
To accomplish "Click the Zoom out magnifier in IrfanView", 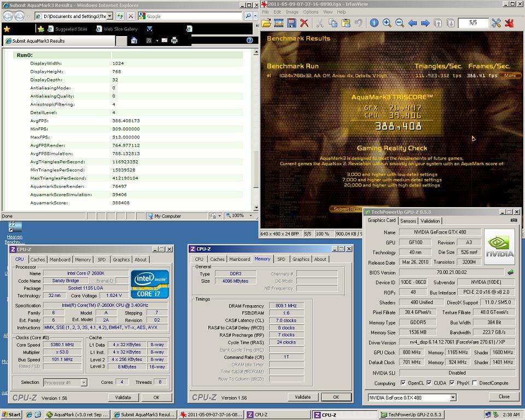I will (x=399, y=23).
